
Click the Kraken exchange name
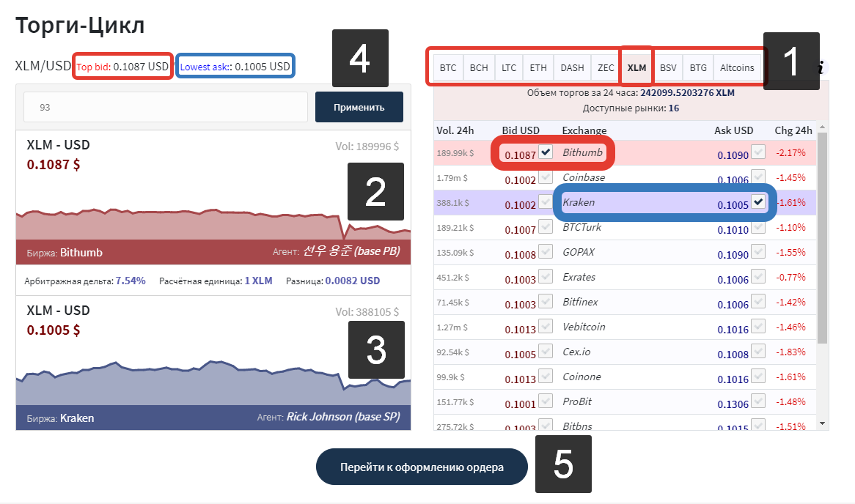click(x=579, y=202)
